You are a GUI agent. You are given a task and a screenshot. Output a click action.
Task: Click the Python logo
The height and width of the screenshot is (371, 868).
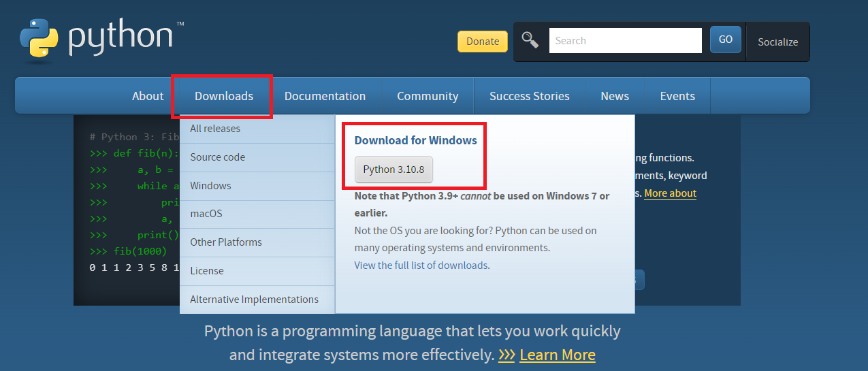pyautogui.click(x=102, y=39)
